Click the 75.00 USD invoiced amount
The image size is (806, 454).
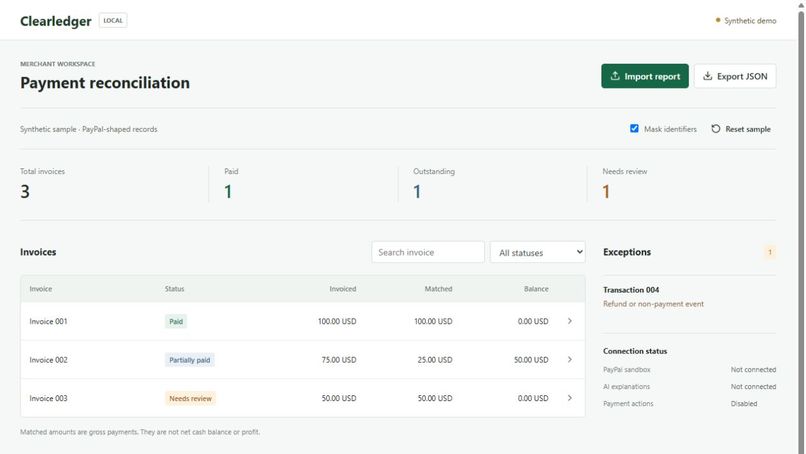point(339,360)
